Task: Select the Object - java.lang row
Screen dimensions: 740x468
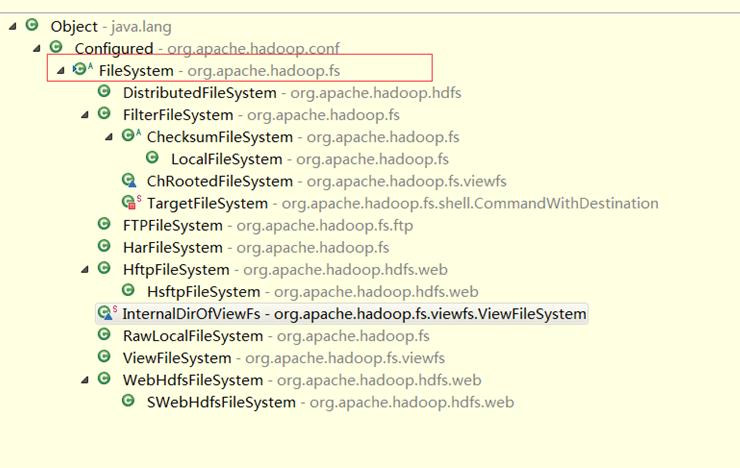Action: point(111,26)
